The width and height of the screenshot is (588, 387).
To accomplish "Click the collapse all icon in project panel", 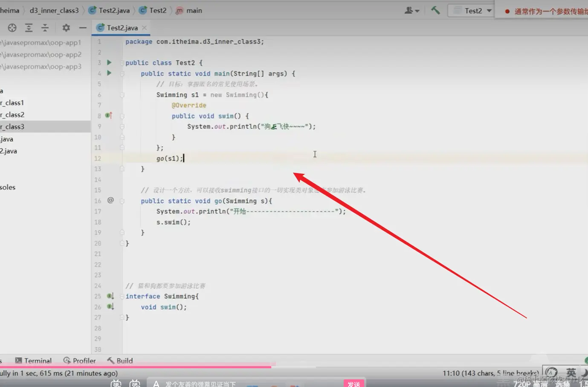I will tap(45, 28).
